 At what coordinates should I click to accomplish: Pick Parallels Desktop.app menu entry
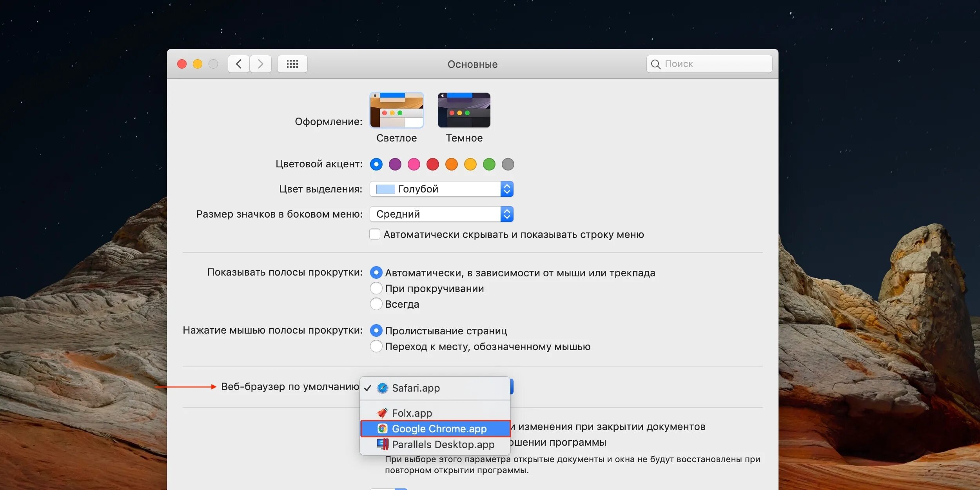tap(443, 445)
